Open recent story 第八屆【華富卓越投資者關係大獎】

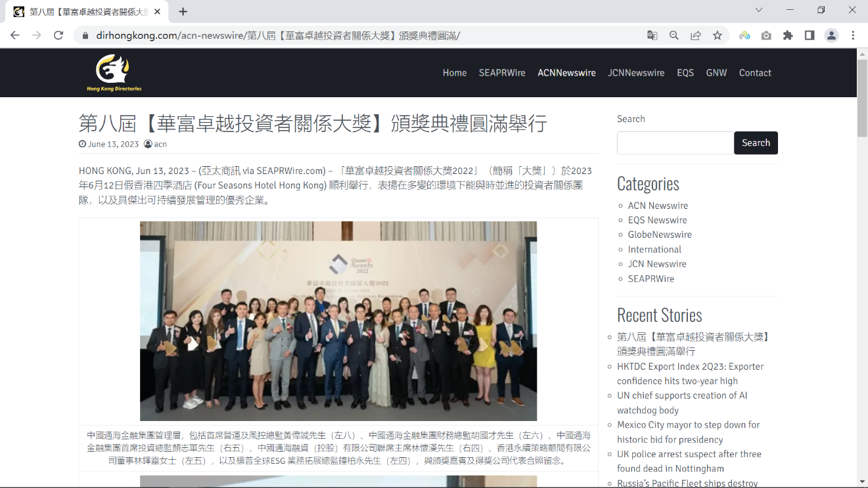pyautogui.click(x=693, y=344)
